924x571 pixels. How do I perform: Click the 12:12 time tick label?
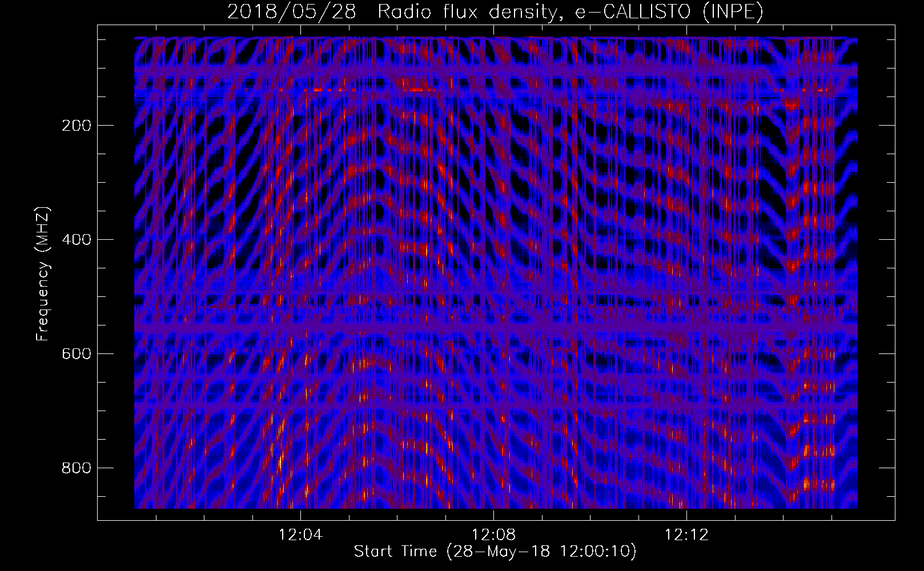tap(686, 535)
